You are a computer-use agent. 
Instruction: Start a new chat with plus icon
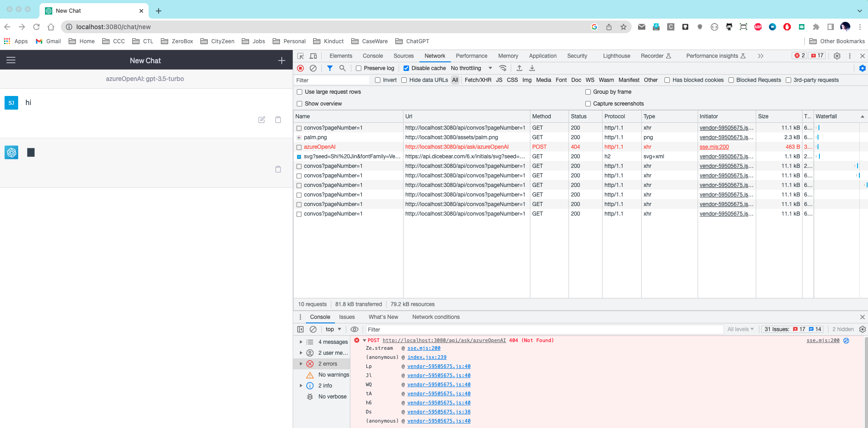(281, 60)
